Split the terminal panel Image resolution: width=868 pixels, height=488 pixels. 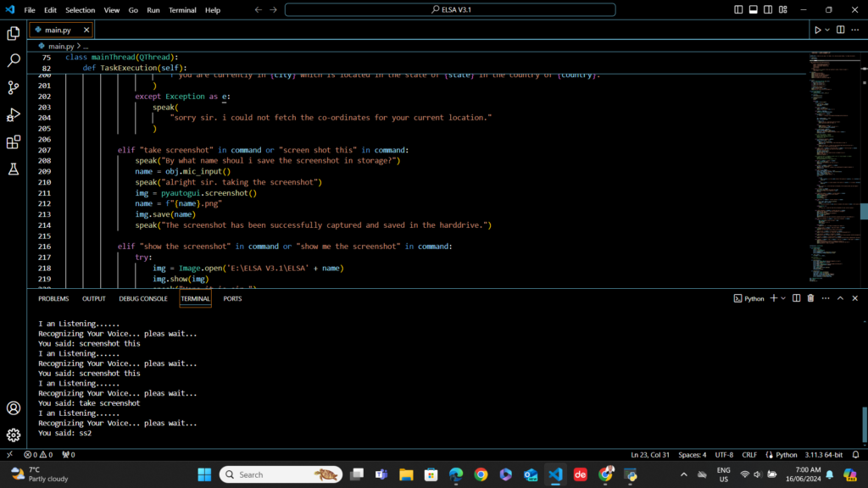(x=796, y=298)
